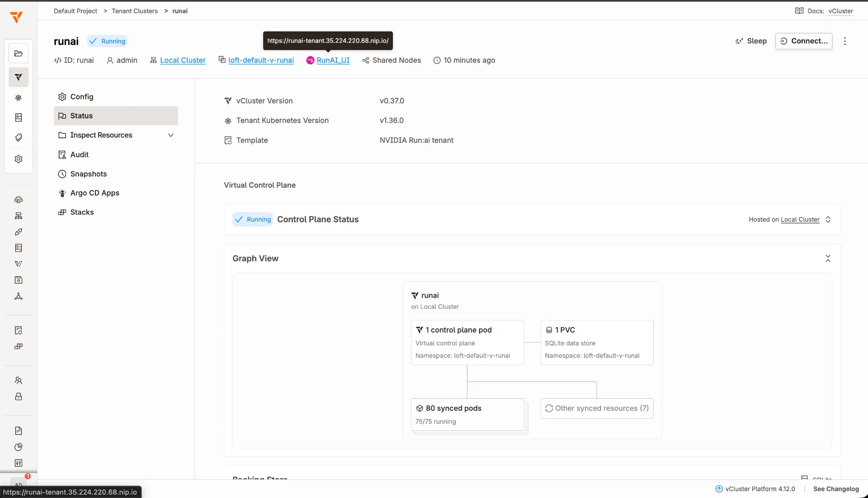Open the Config section

[116, 97]
